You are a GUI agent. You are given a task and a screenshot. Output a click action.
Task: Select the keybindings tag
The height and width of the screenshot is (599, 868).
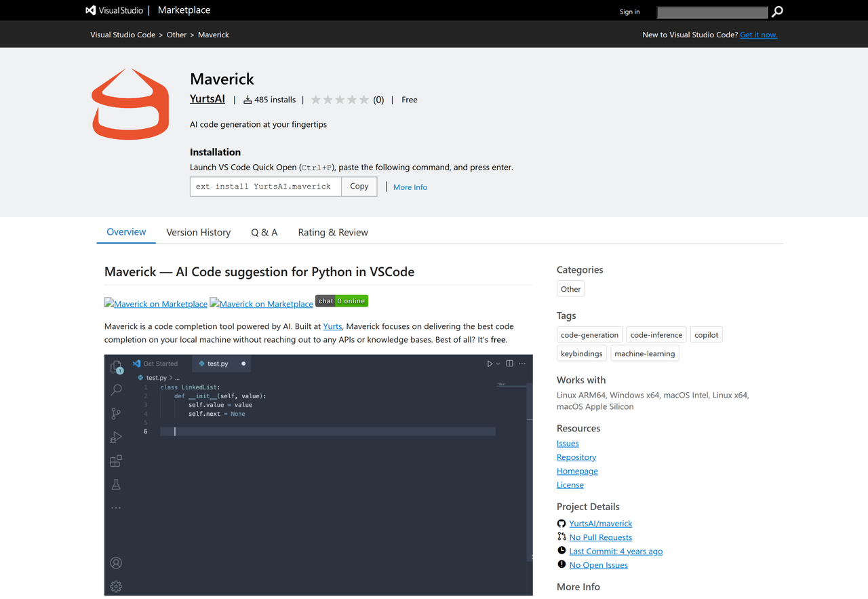click(582, 353)
